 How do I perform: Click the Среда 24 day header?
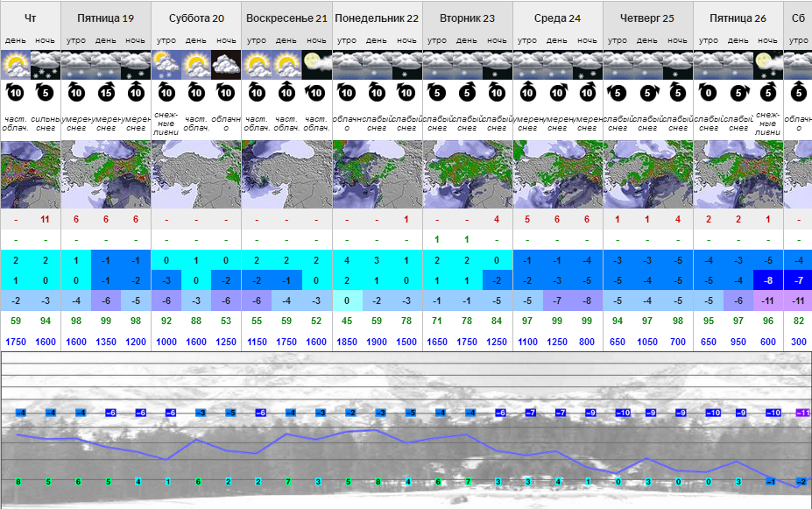pos(557,18)
